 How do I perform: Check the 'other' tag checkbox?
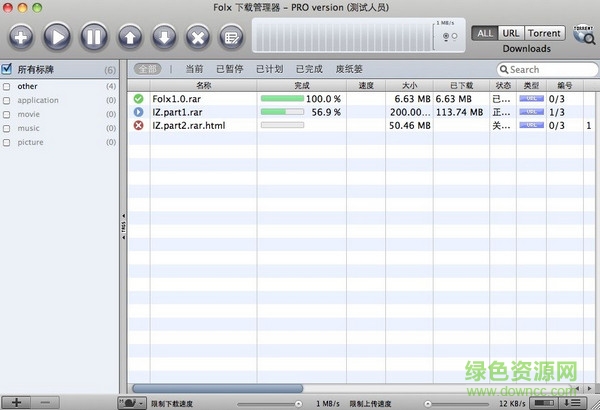[x=7, y=87]
